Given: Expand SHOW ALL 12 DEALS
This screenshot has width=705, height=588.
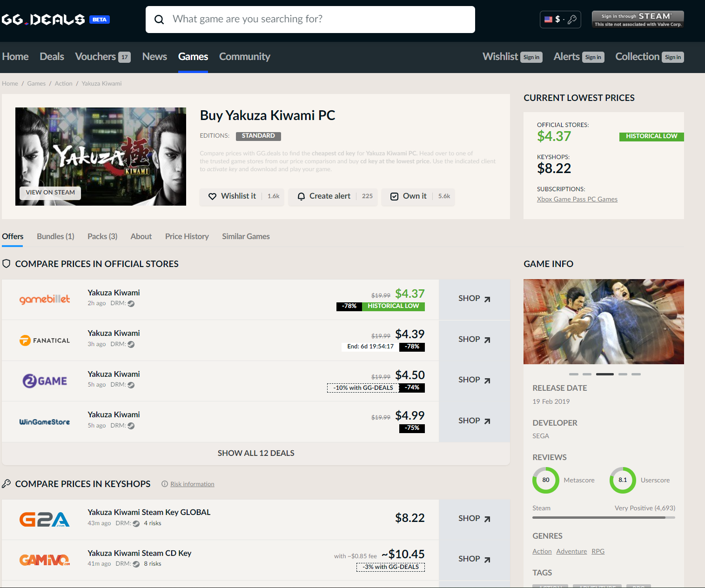Looking at the screenshot, I should pyautogui.click(x=256, y=453).
